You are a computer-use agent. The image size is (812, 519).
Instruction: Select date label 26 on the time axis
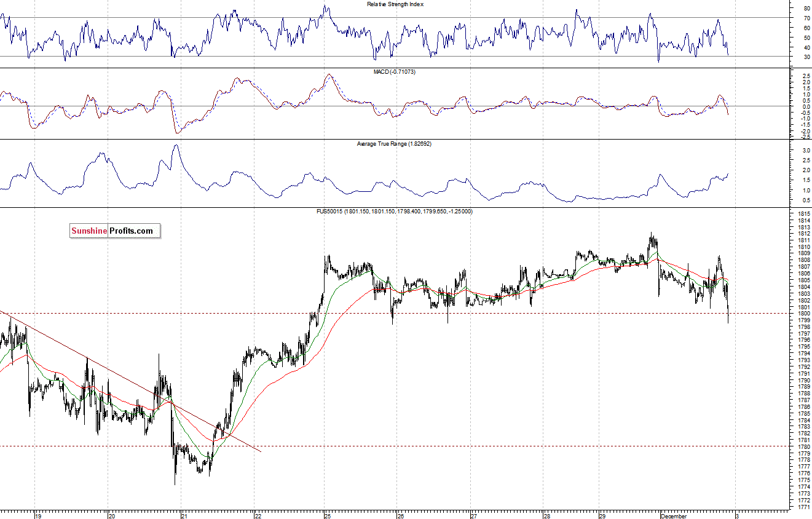[x=400, y=516]
